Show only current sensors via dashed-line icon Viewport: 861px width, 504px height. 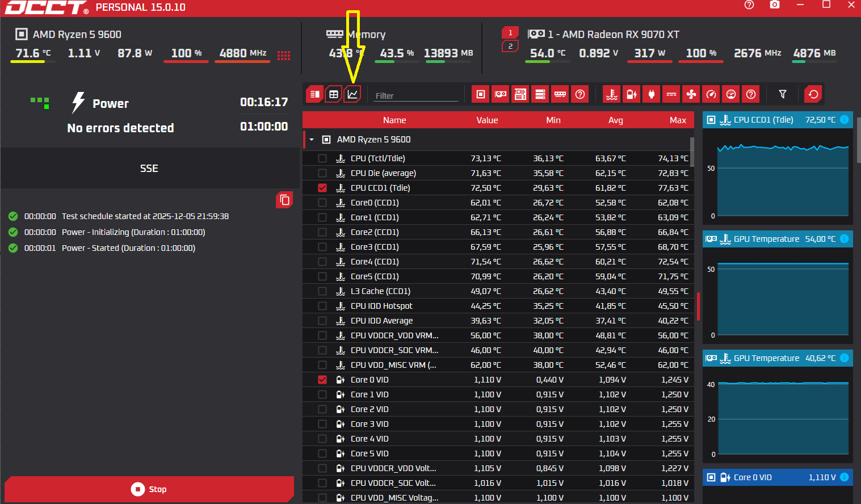click(x=671, y=94)
